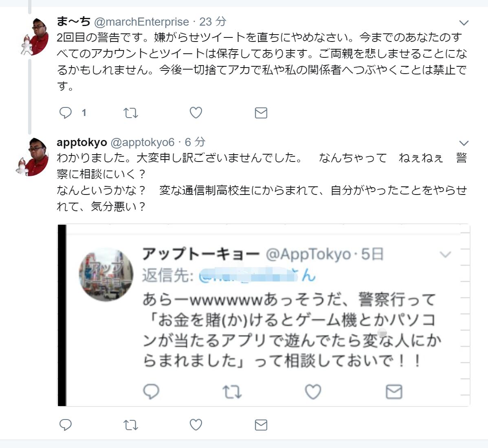Open the @marchEnterprise profile handle
Screen dimensions: 488x448
141,22
